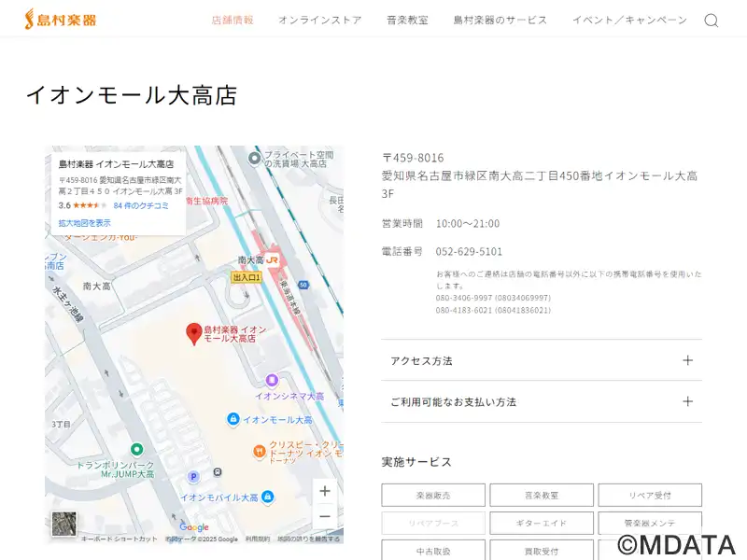Image resolution: width=747 pixels, height=560 pixels.
Task: Switch map to satellite imagery thumbnail
Action: (63, 524)
